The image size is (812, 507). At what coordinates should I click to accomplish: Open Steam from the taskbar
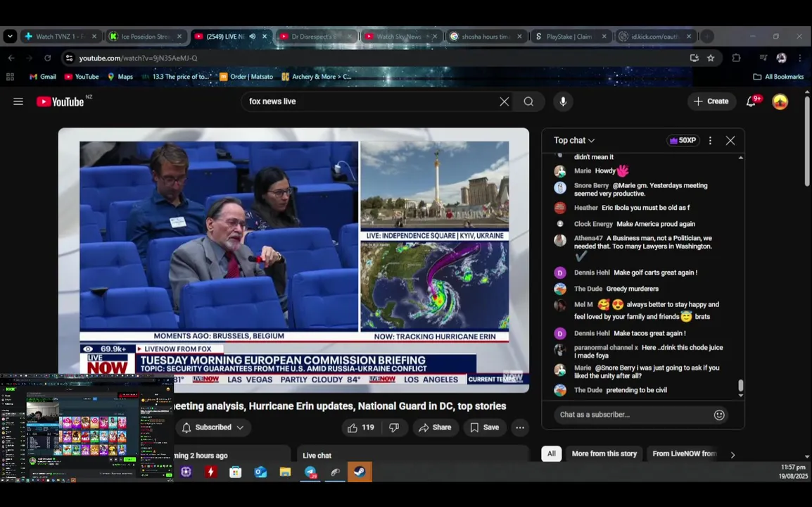coord(360,472)
